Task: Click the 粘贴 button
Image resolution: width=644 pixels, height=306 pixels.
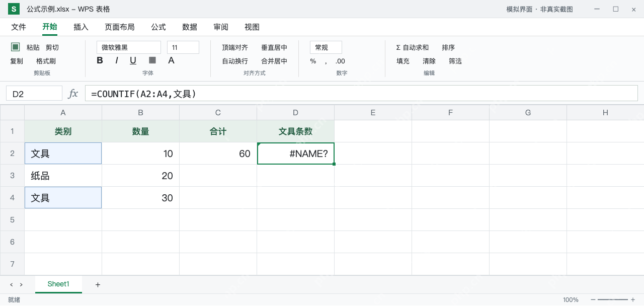Action: click(33, 47)
